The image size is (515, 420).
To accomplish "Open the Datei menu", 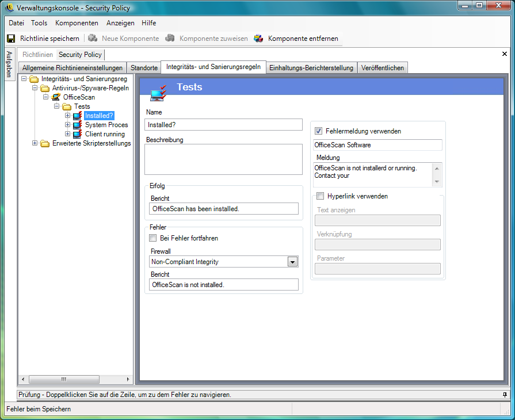I will 17,23.
